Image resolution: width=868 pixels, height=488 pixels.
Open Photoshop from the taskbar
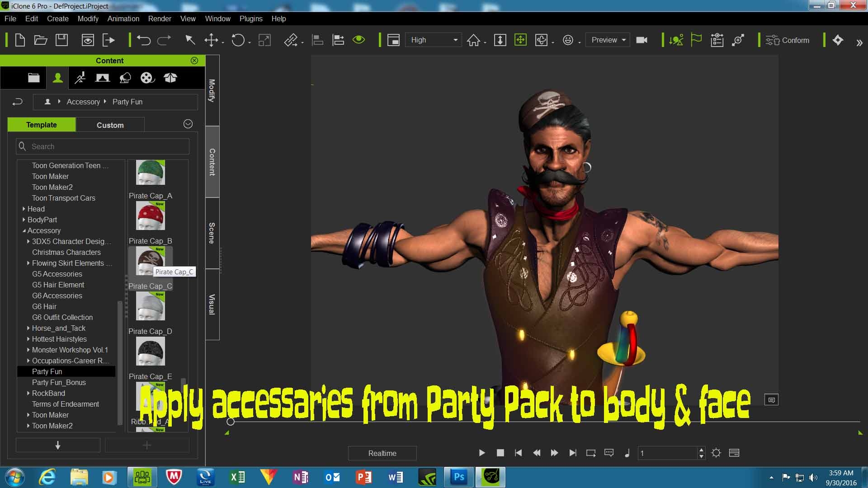tap(459, 477)
